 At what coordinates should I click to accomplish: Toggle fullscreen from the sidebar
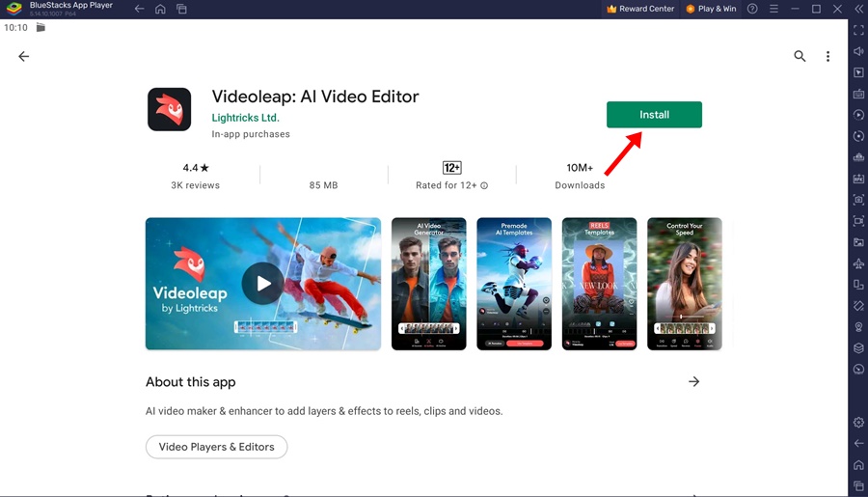(858, 31)
